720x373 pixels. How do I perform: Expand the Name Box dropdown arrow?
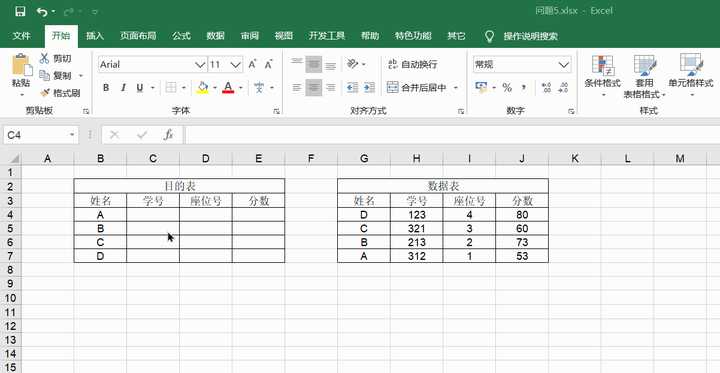[x=72, y=135]
